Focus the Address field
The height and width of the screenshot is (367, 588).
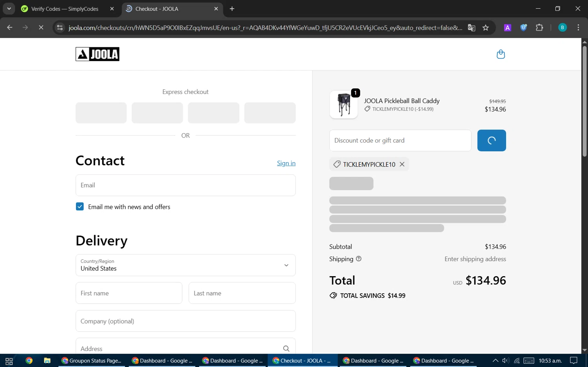coord(185,347)
